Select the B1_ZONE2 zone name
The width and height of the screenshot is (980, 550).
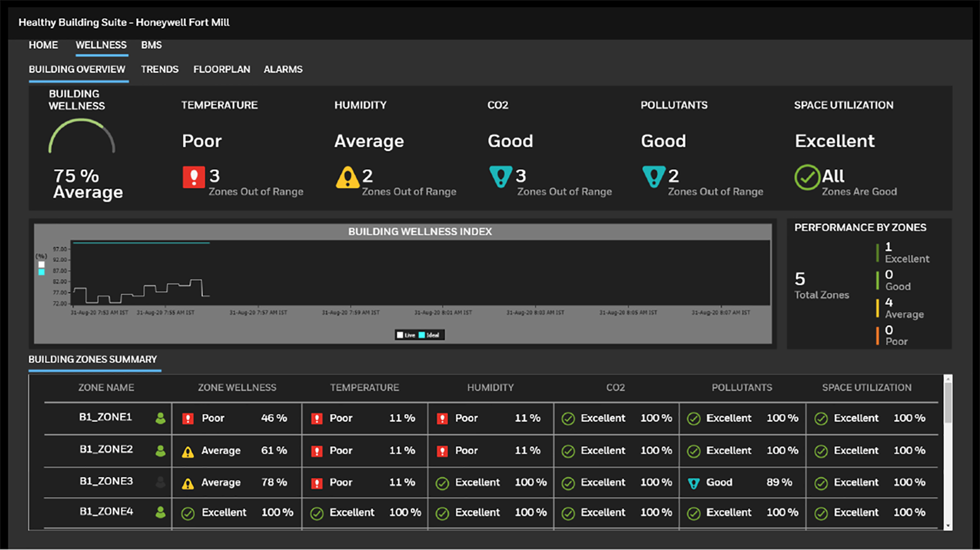coord(106,449)
